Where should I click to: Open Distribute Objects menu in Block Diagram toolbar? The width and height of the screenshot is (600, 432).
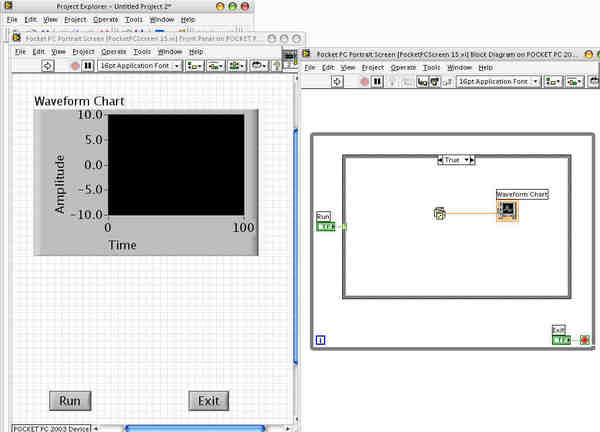(x=574, y=82)
